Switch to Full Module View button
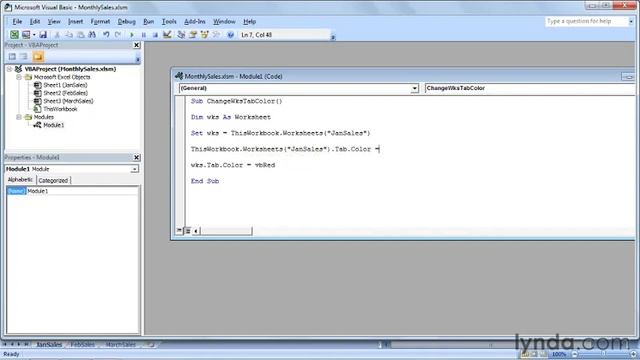Screen dimensions: 640x360 (188, 231)
